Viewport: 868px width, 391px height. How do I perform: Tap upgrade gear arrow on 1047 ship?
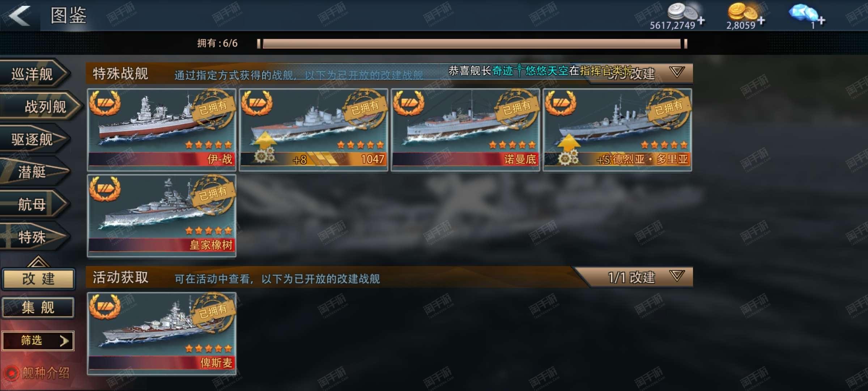[265, 148]
